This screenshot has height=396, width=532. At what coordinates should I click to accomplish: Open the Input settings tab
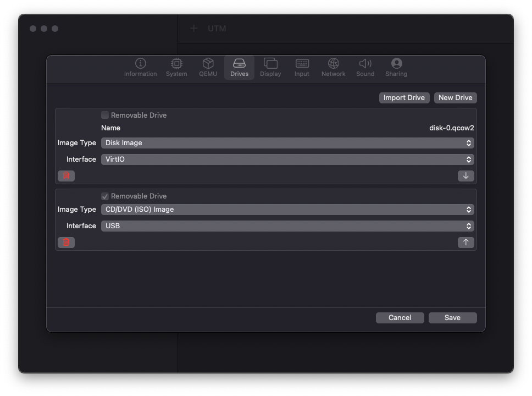[x=302, y=67]
